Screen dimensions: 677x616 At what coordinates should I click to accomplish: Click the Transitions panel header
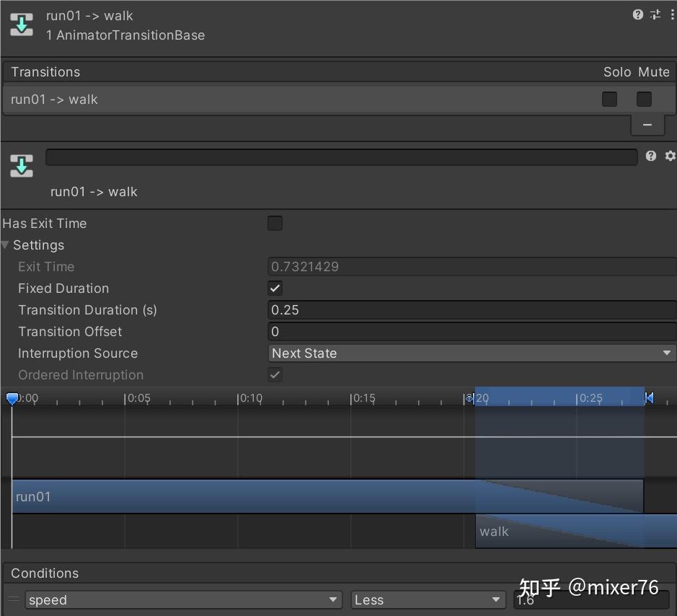tap(45, 71)
